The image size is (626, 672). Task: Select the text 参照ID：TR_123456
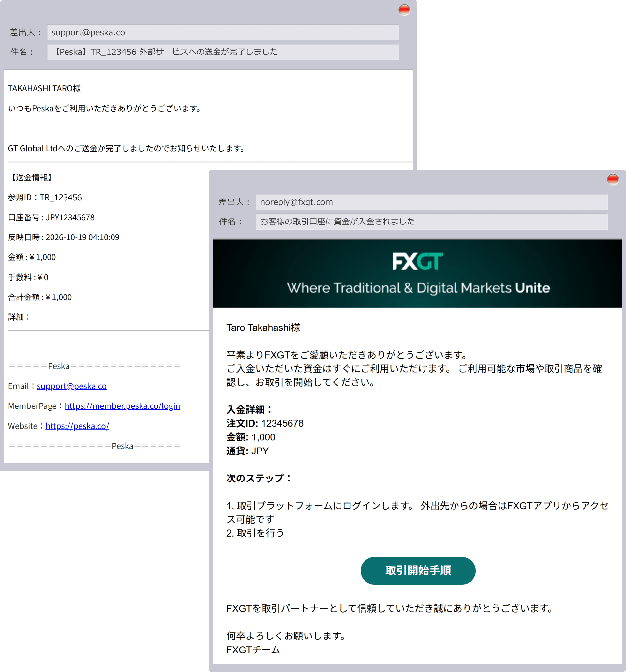coord(45,197)
